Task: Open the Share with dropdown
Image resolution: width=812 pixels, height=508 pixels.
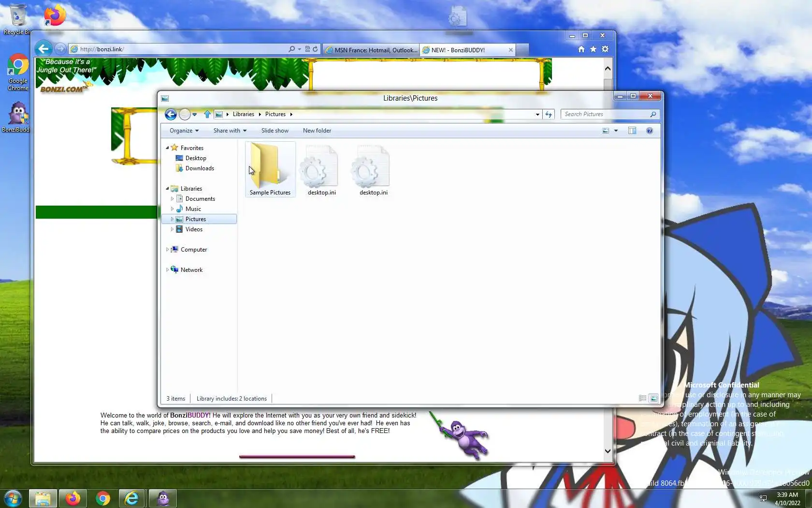Action: pos(230,131)
